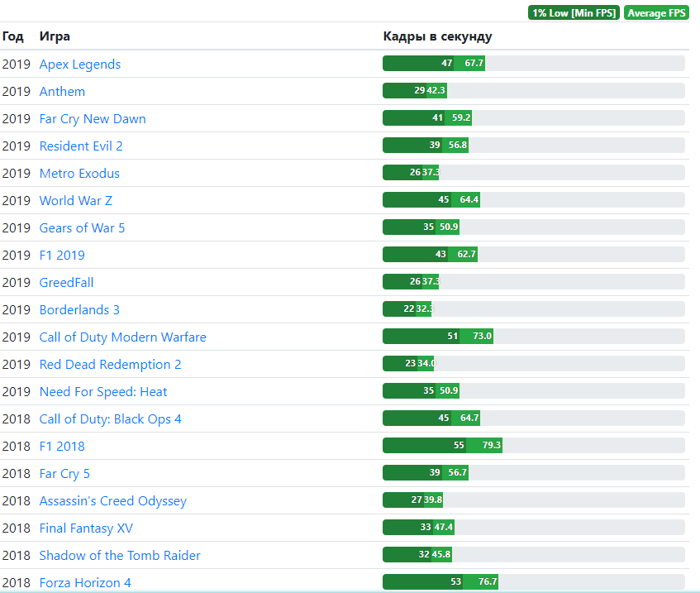Open the Apex Legends game link
Image resolution: width=700 pixels, height=593 pixels.
pos(80,65)
